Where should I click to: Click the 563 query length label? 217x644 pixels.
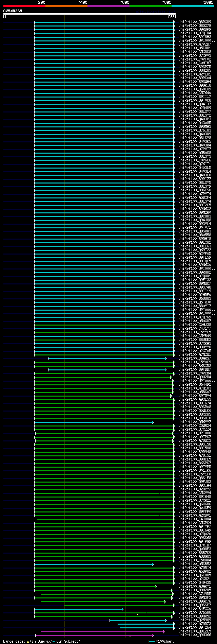[171, 17]
